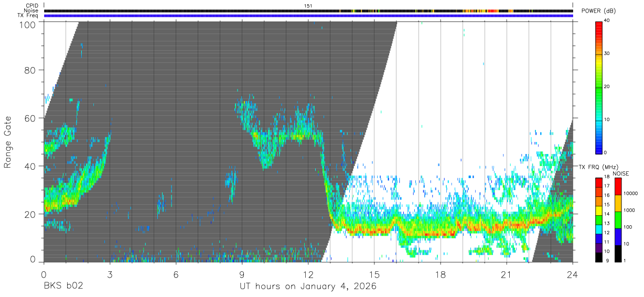Click the 18 tick on the UT hours axis
This screenshot has height=297, width=644.
click(x=440, y=274)
